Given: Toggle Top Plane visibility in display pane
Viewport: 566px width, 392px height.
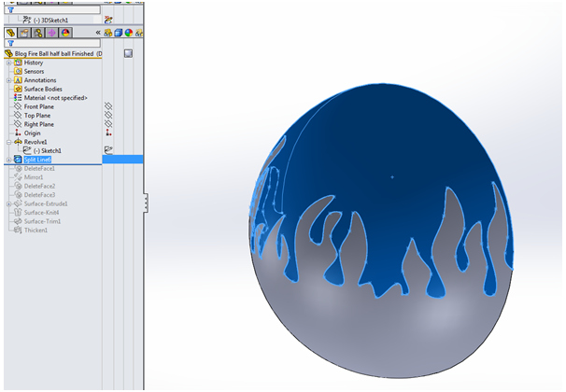Looking at the screenshot, I should (108, 115).
